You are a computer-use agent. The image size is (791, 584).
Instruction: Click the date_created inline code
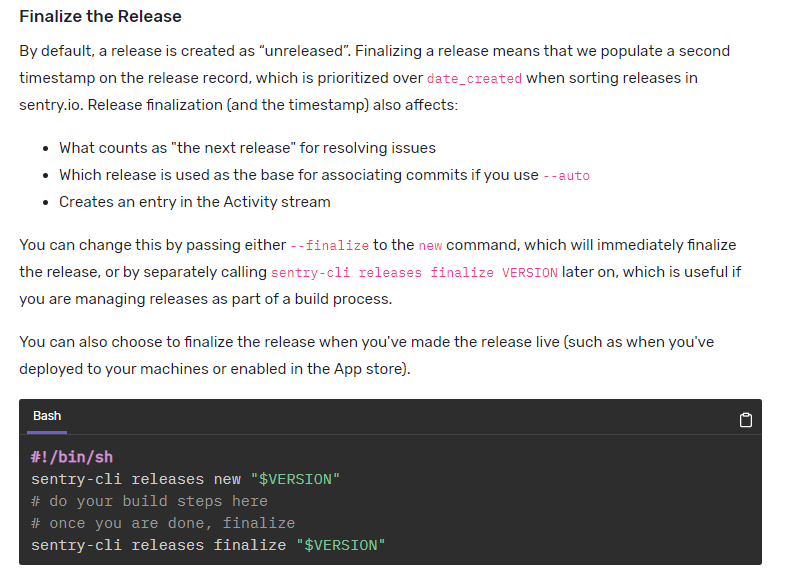(474, 78)
